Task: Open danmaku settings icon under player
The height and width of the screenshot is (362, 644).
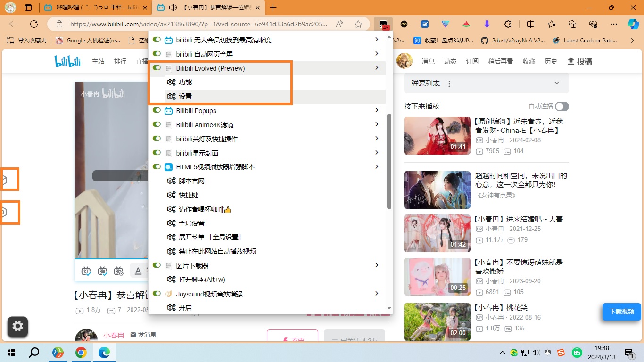Action: (119, 271)
